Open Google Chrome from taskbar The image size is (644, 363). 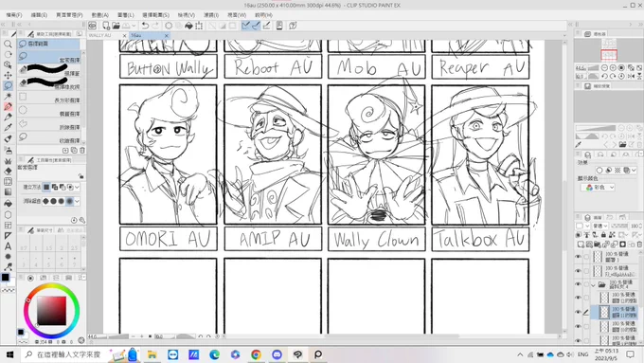pyautogui.click(x=256, y=354)
